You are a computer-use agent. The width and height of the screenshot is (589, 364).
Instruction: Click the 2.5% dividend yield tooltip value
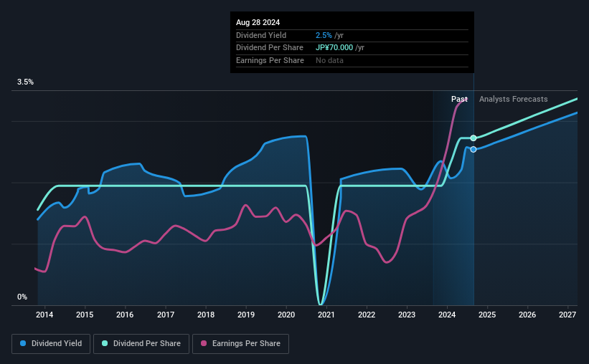(x=323, y=35)
